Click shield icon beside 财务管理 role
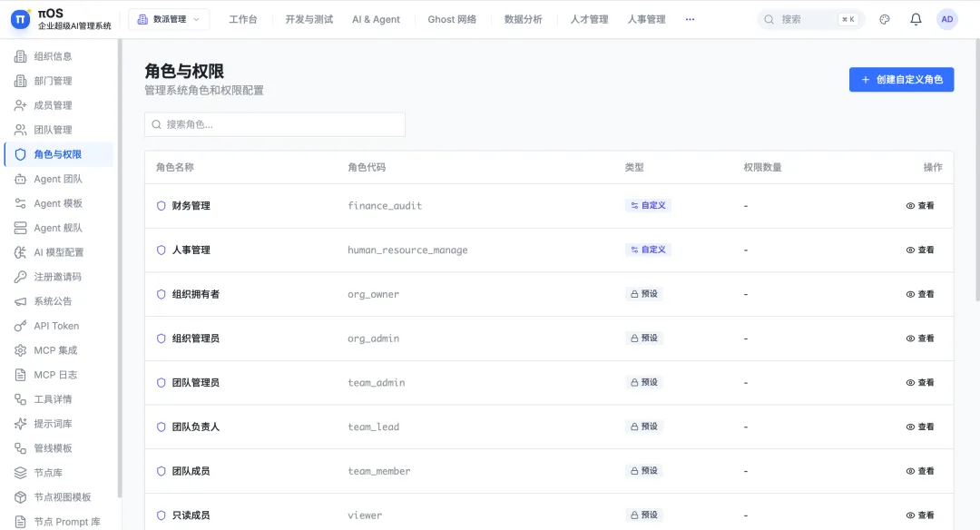Image resolution: width=980 pixels, height=530 pixels. [162, 206]
